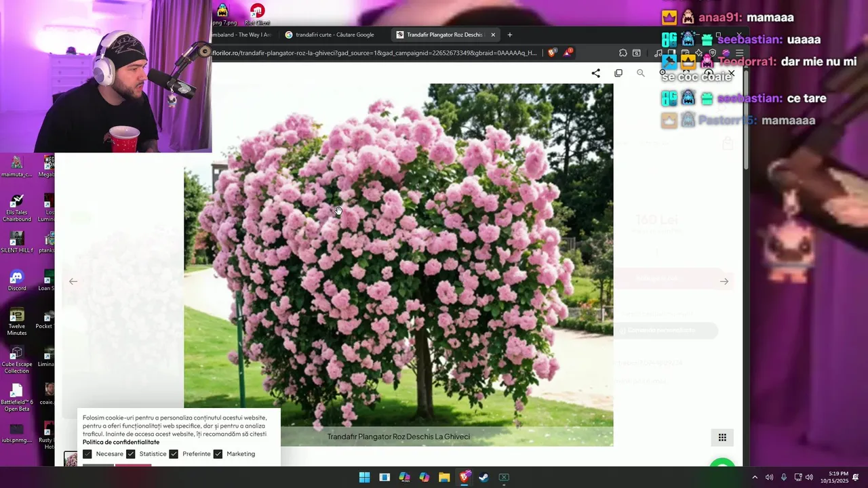Open the Cube Escape Collection desktop shortcut
Screen dimensions: 868x488
click(17, 359)
